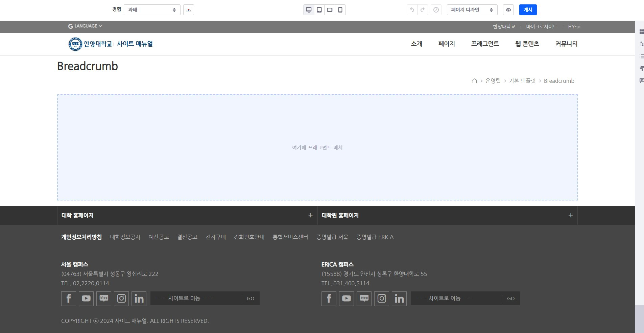Viewport: 644px width, 333px height.
Task: Click the blue 게시 publish button
Action: (x=528, y=10)
